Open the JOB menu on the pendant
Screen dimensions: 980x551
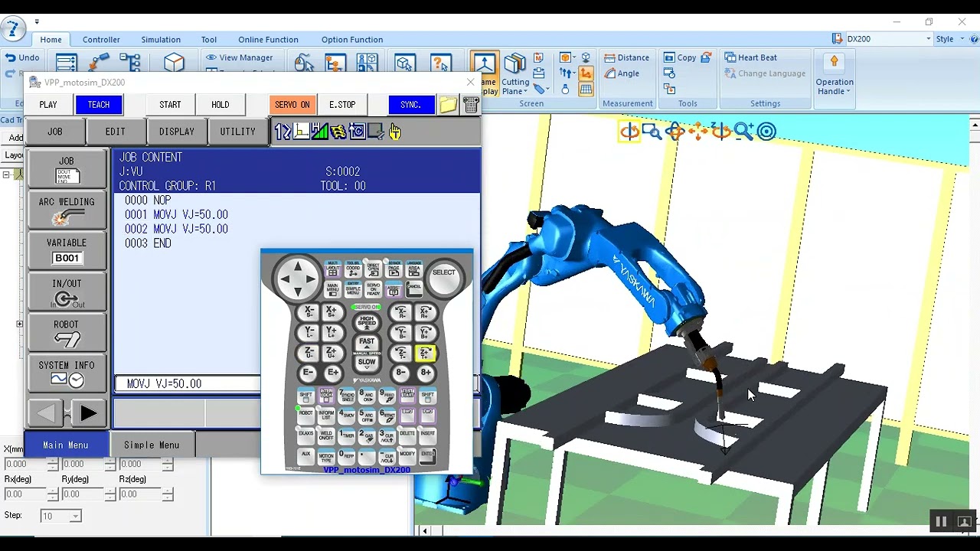(x=55, y=132)
